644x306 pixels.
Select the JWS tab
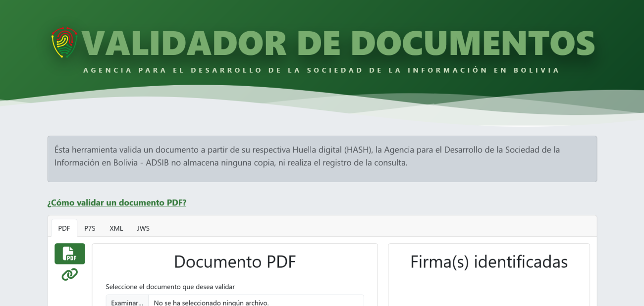pyautogui.click(x=143, y=228)
